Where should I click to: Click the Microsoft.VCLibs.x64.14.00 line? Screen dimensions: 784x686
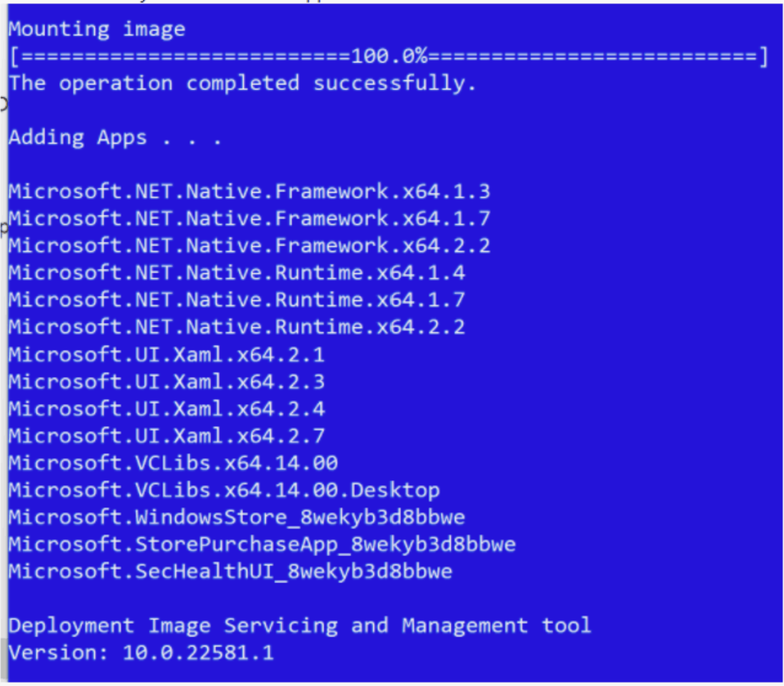pos(173,463)
